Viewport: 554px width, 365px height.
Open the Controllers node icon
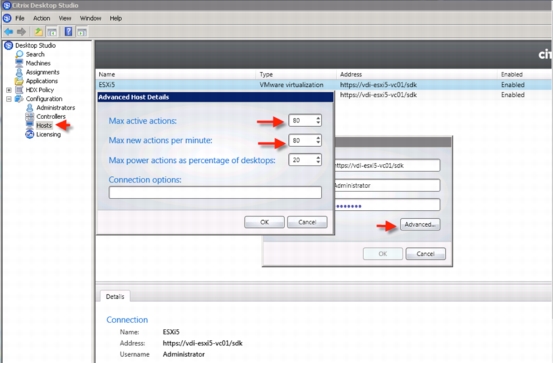[x=30, y=116]
